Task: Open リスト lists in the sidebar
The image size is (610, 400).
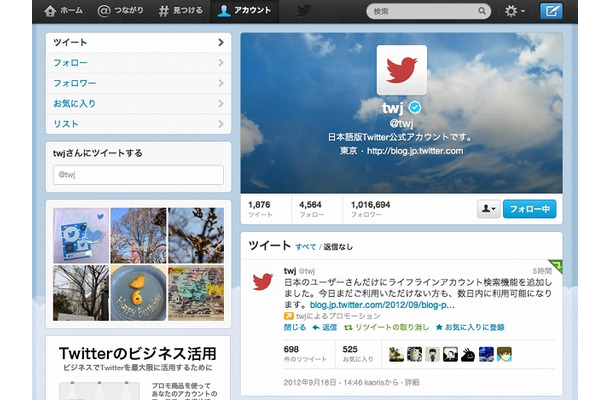Action: [138, 124]
